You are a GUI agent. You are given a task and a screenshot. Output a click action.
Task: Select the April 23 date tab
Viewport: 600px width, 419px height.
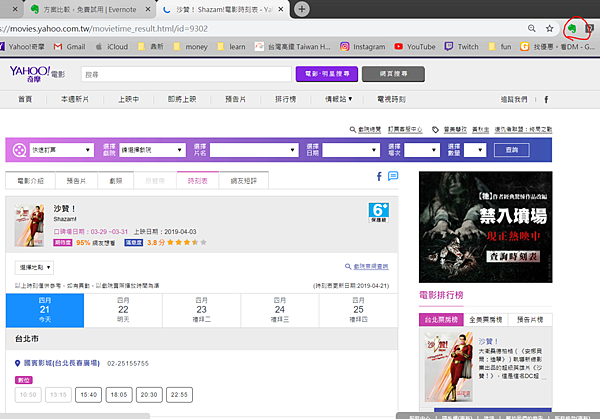(202, 310)
